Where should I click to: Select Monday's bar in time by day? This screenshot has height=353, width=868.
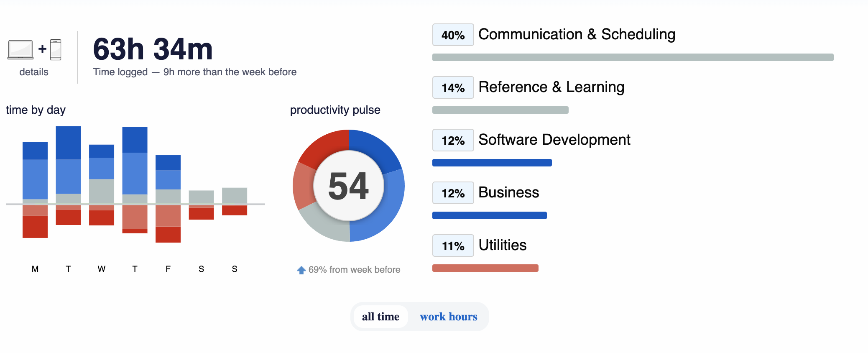tap(35, 190)
